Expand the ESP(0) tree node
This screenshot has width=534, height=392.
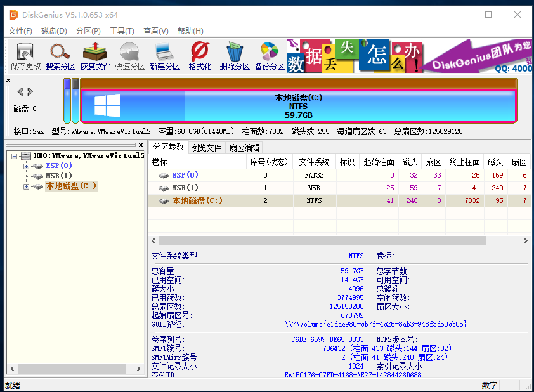(26, 166)
